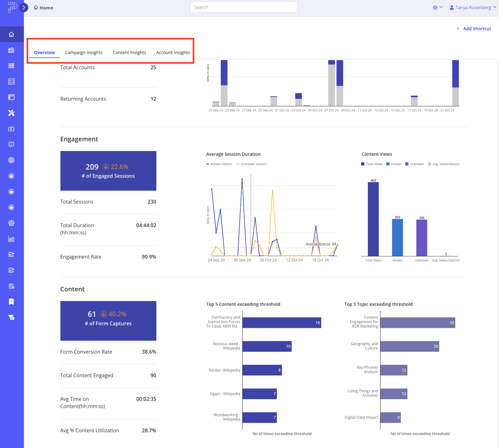Image resolution: width=499 pixels, height=448 pixels.
Task: Click the Total Duration value 04:44:02
Action: (x=146, y=225)
